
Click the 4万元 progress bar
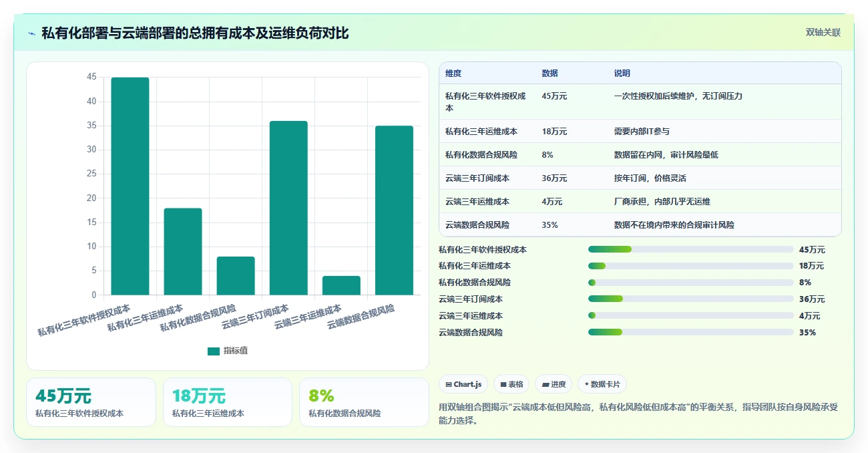pos(691,315)
